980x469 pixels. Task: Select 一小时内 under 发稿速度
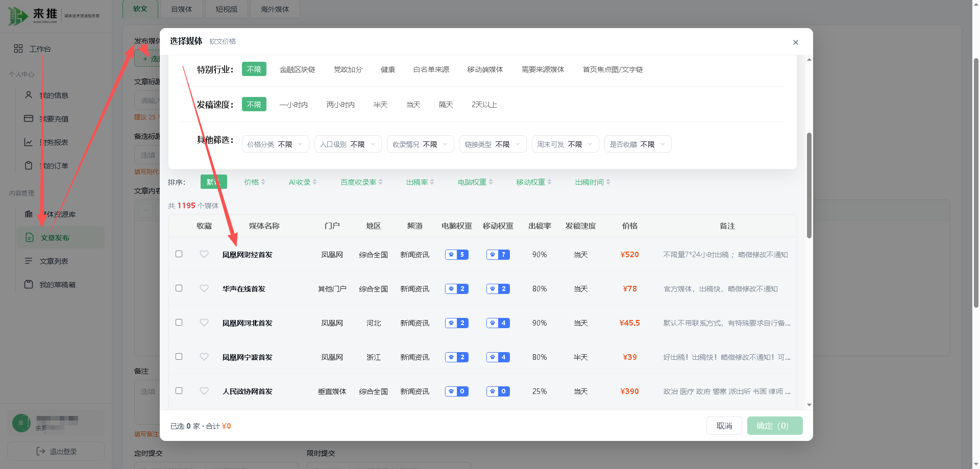pyautogui.click(x=293, y=105)
